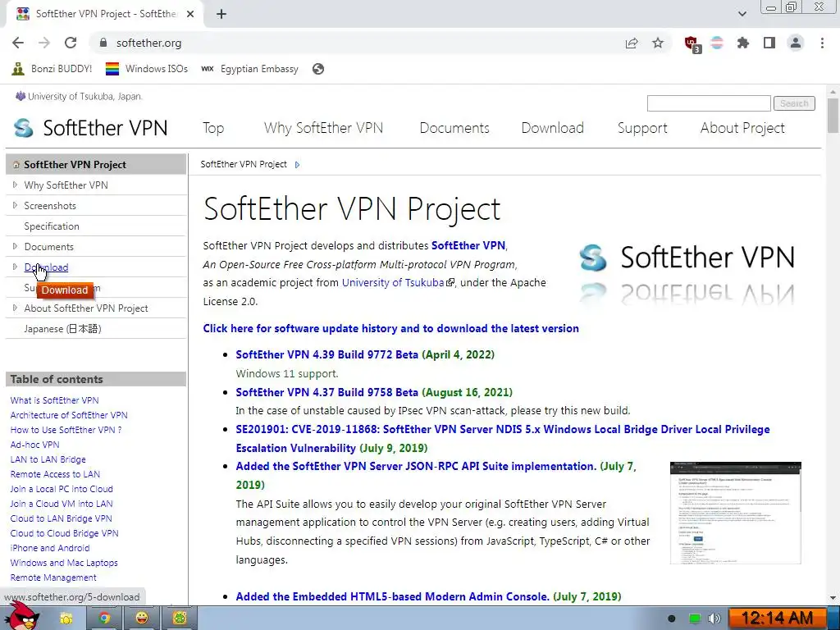Go back using the browser back arrow
The width and height of the screenshot is (840, 630).
click(18, 43)
